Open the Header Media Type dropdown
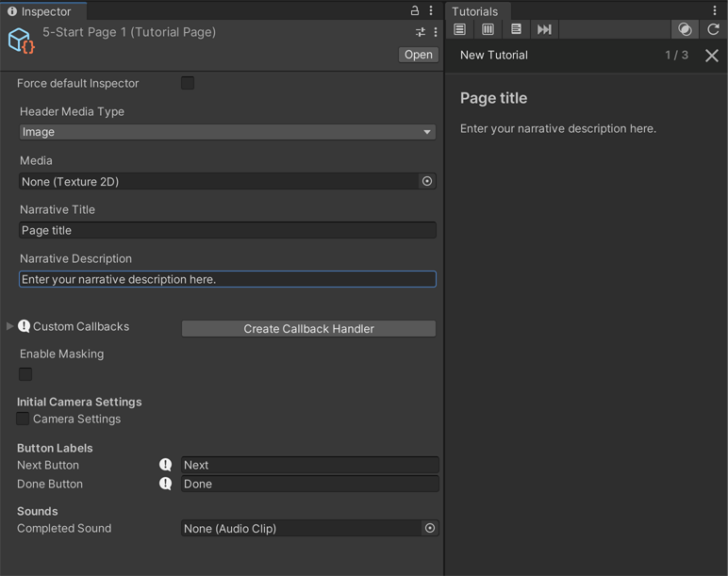 pyautogui.click(x=227, y=132)
